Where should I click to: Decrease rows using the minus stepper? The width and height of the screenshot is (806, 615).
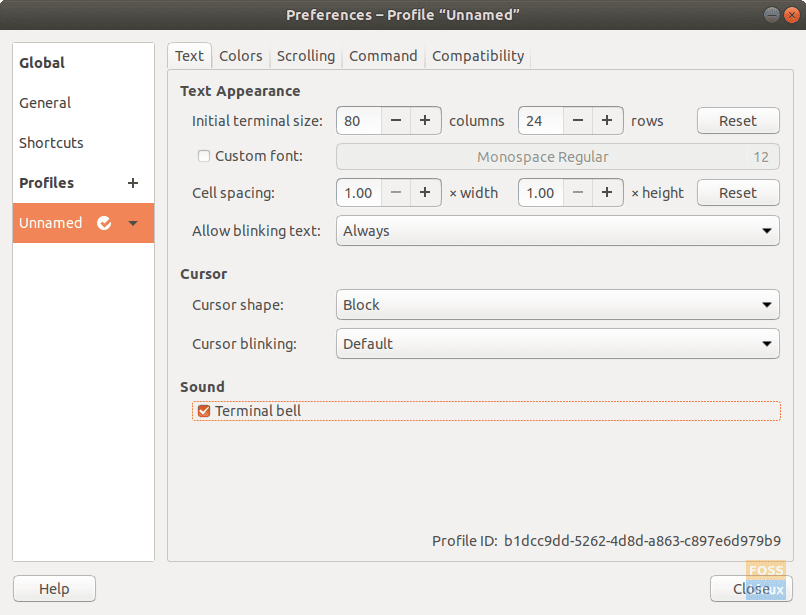point(578,120)
